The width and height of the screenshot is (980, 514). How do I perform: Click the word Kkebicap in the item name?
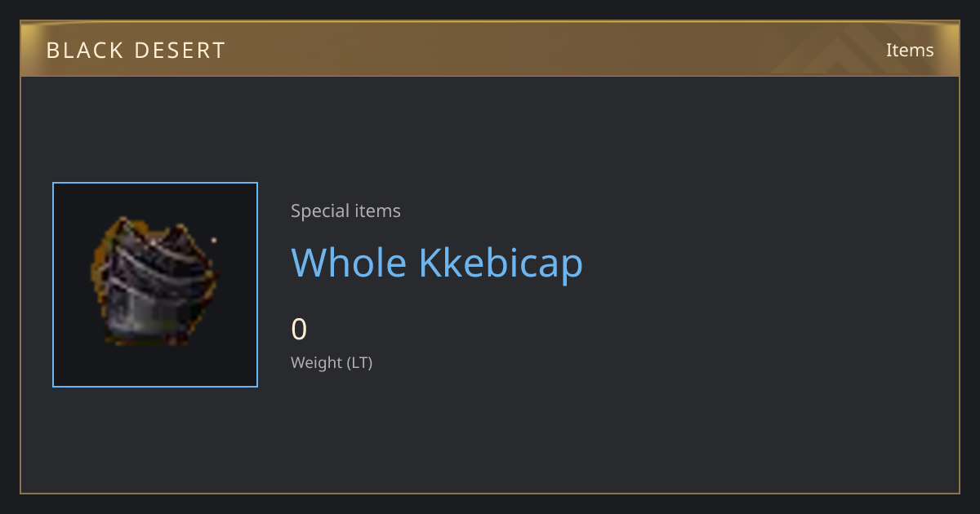pos(501,263)
